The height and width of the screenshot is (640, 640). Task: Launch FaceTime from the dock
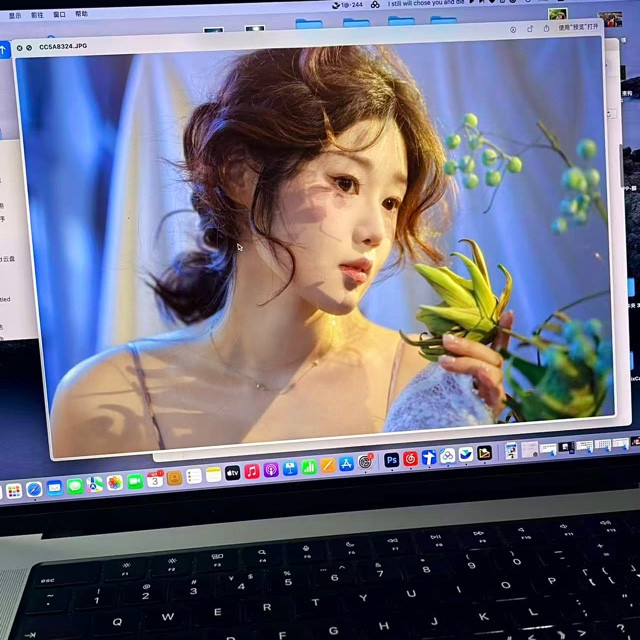point(135,482)
